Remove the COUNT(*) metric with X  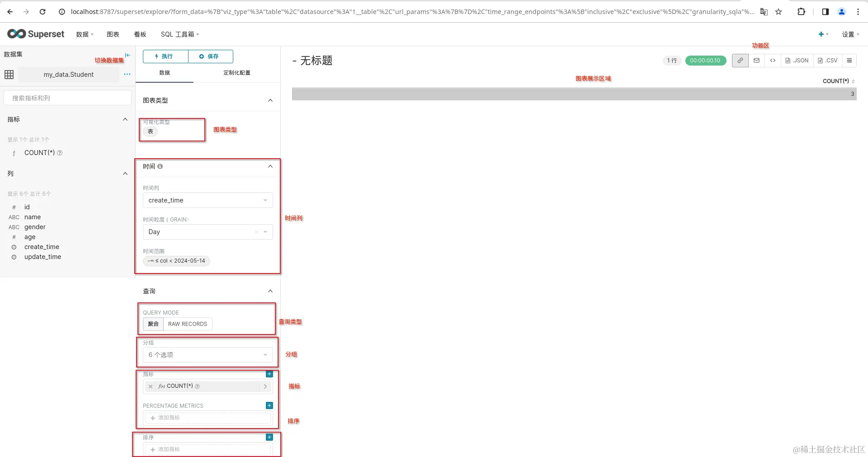[151, 386]
